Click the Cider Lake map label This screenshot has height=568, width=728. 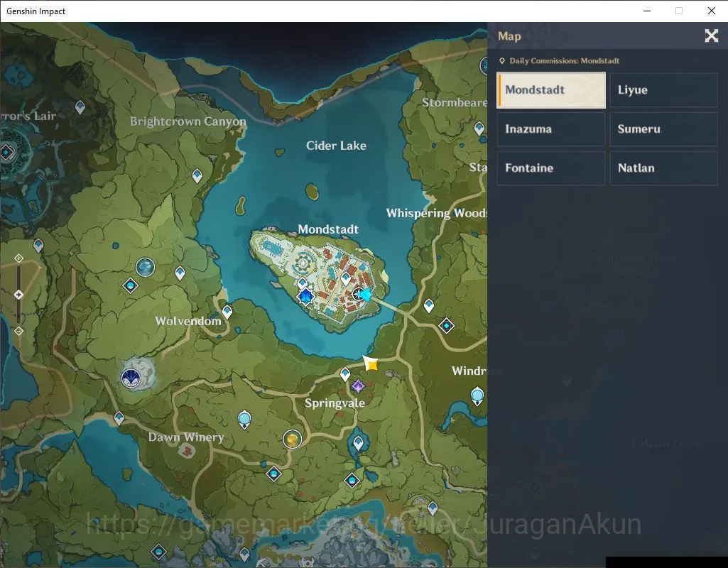[x=336, y=146]
